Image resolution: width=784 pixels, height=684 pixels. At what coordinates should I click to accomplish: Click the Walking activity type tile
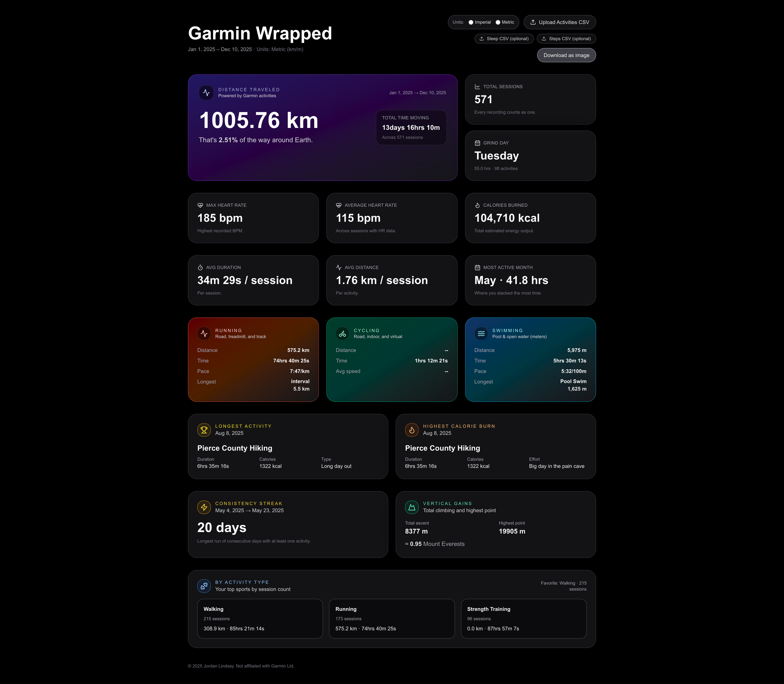coord(260,618)
